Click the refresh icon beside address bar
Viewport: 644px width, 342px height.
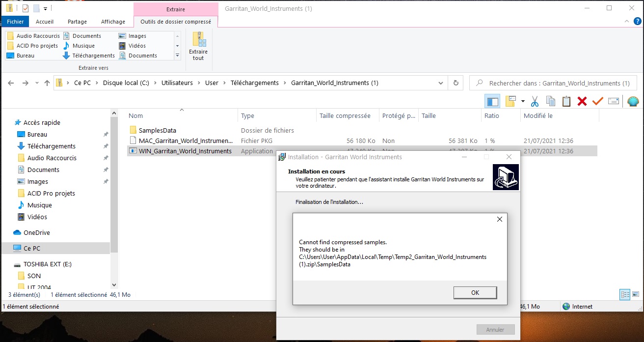pyautogui.click(x=456, y=83)
